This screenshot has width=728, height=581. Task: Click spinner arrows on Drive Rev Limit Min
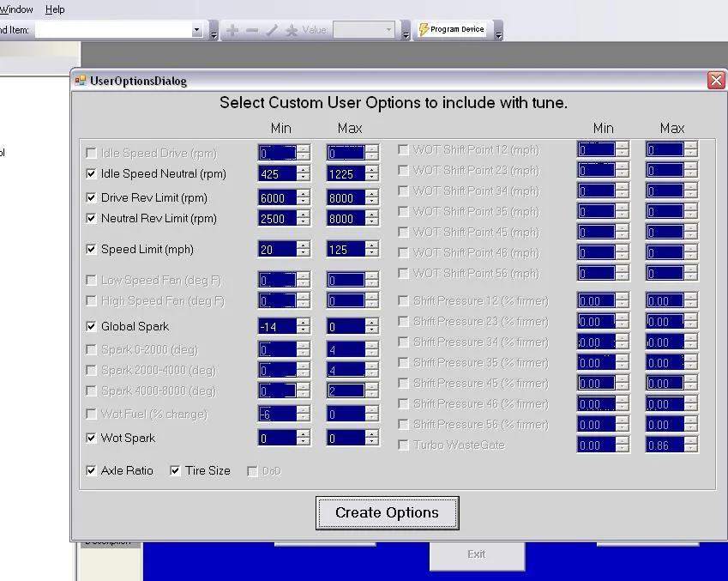(304, 198)
